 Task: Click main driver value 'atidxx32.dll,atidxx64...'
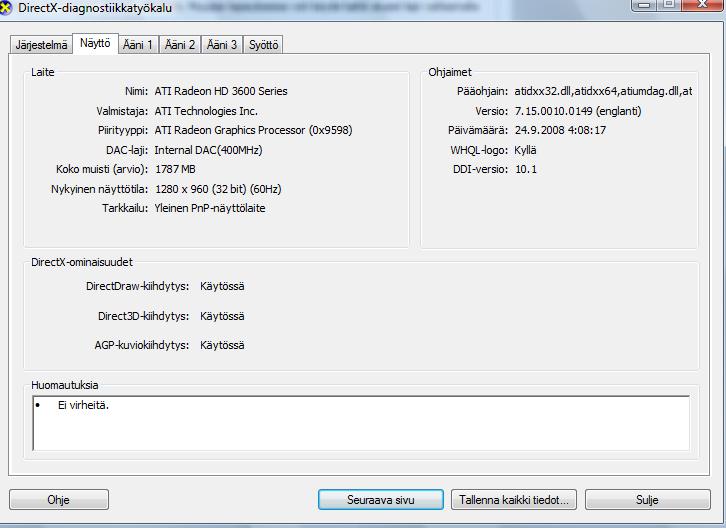tap(603, 91)
